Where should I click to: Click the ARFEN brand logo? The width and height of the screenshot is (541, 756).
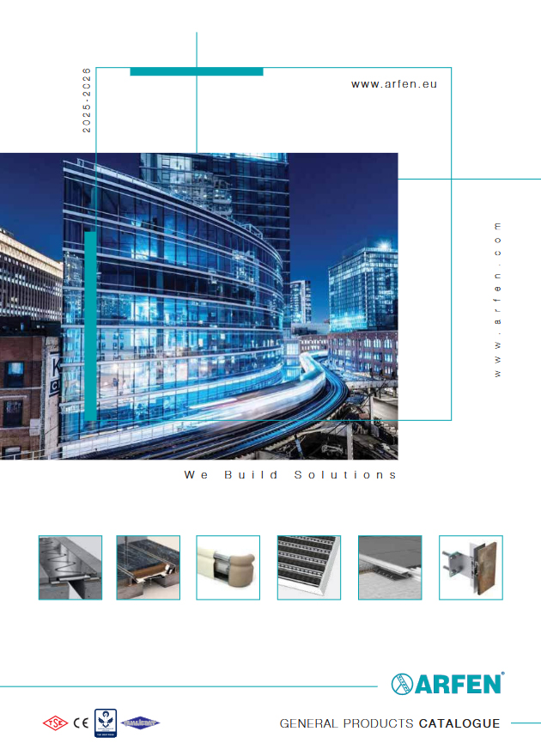[x=447, y=684]
